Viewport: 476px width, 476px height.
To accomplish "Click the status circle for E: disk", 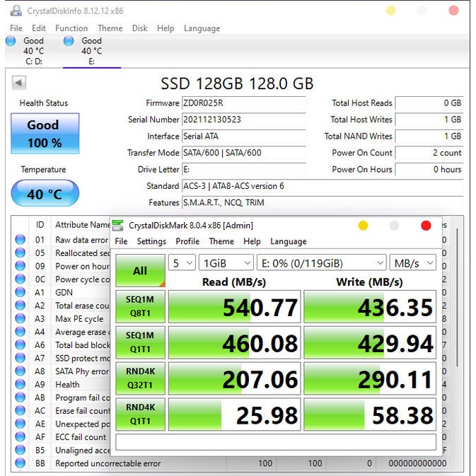I will tap(69, 41).
